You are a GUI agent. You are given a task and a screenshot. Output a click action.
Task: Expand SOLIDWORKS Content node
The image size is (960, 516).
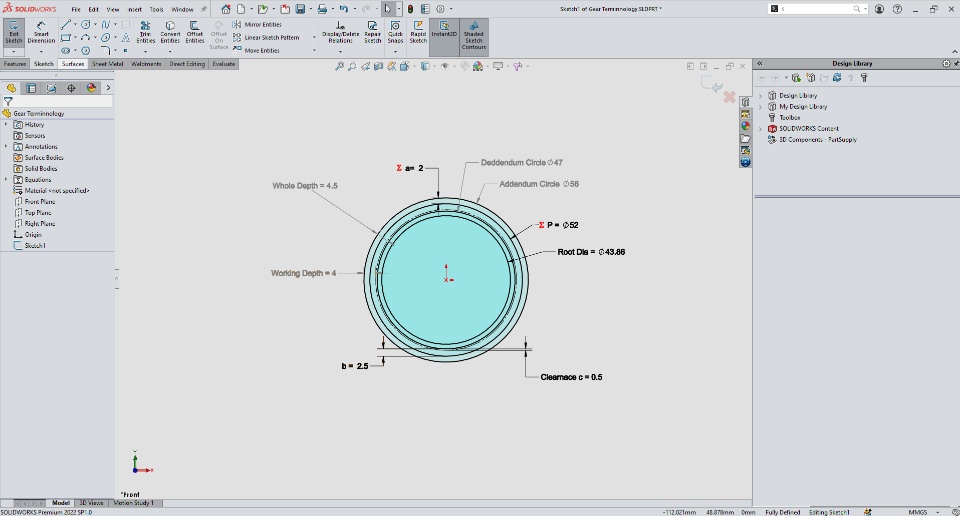click(x=760, y=129)
